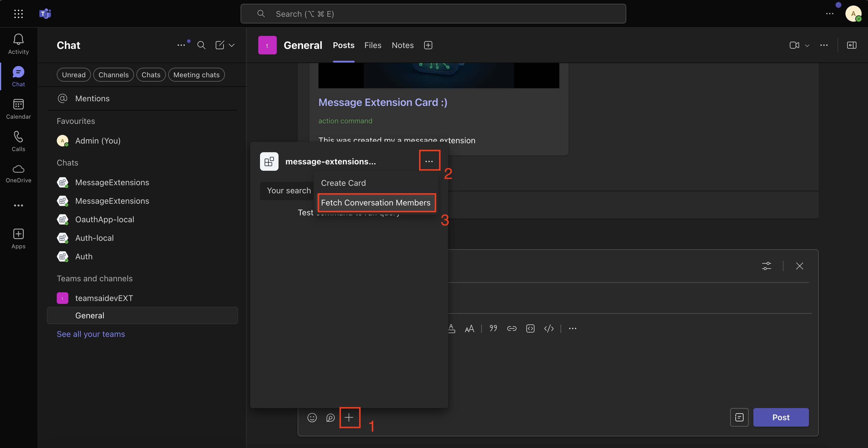
Task: Insert a code snippet in the composer
Action: [530, 328]
